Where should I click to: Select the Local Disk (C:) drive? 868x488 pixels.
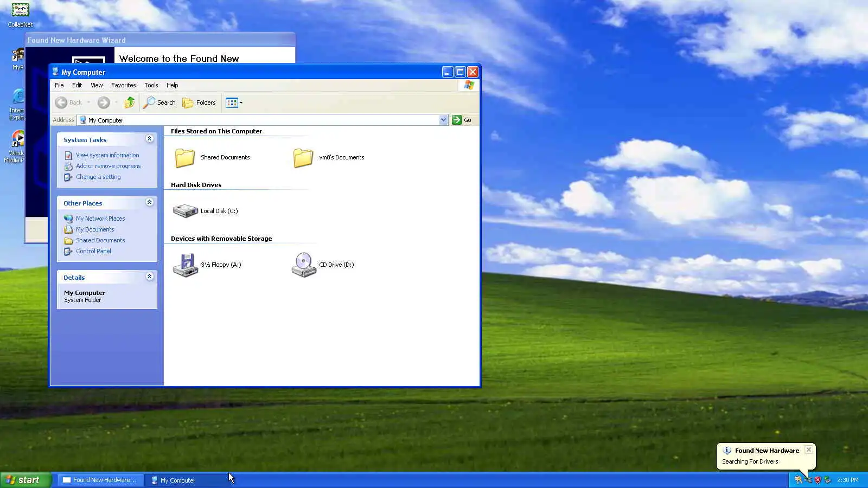(x=206, y=211)
